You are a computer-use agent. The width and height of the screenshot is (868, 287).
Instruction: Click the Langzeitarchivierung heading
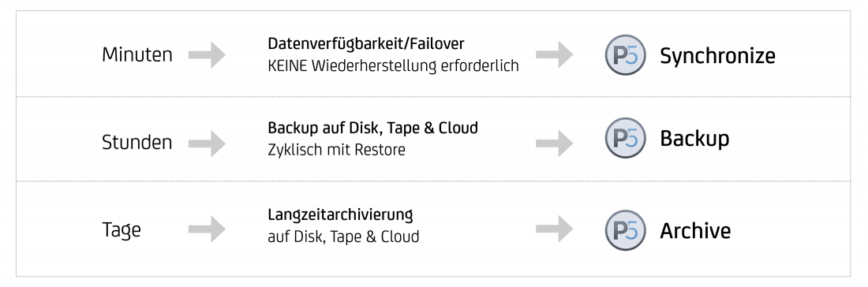[x=340, y=214]
